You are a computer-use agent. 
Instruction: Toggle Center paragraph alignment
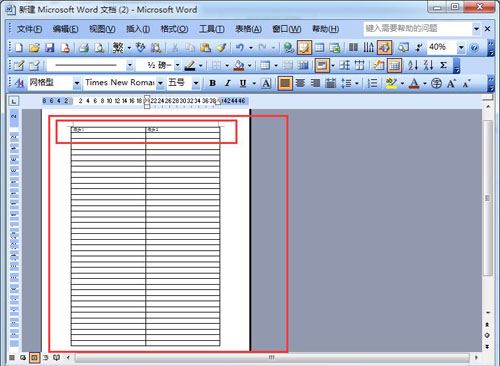point(300,83)
